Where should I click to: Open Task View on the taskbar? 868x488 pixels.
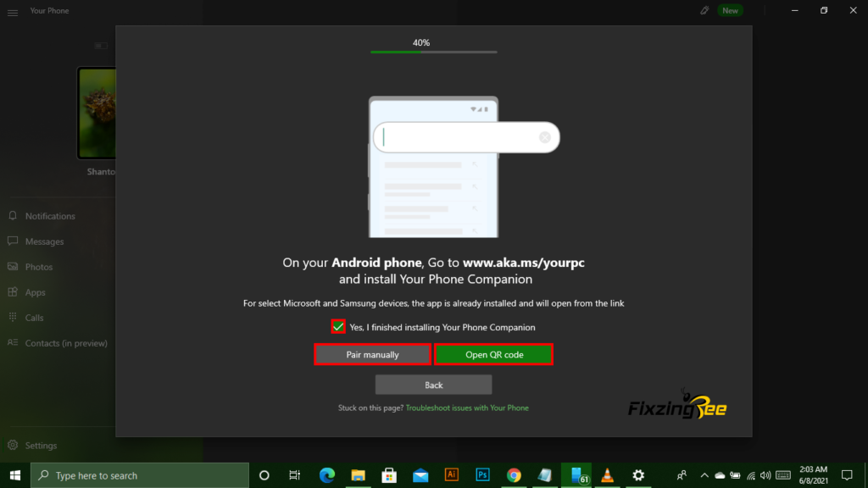pyautogui.click(x=294, y=475)
